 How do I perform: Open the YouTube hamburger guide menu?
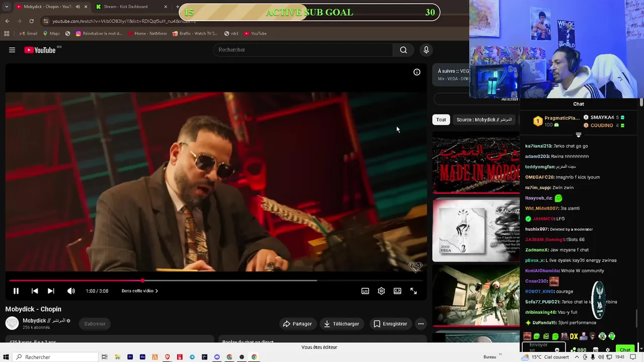pos(12,50)
